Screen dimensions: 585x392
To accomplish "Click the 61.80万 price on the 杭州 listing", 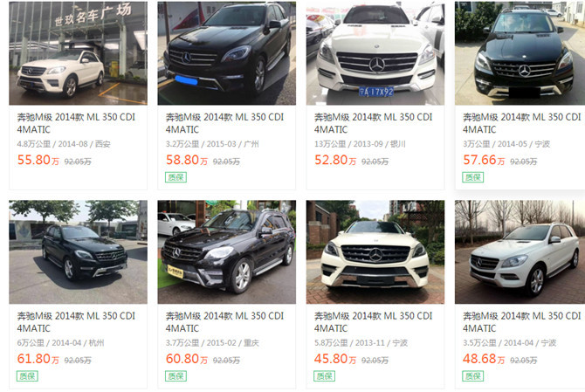I will click(x=38, y=359).
